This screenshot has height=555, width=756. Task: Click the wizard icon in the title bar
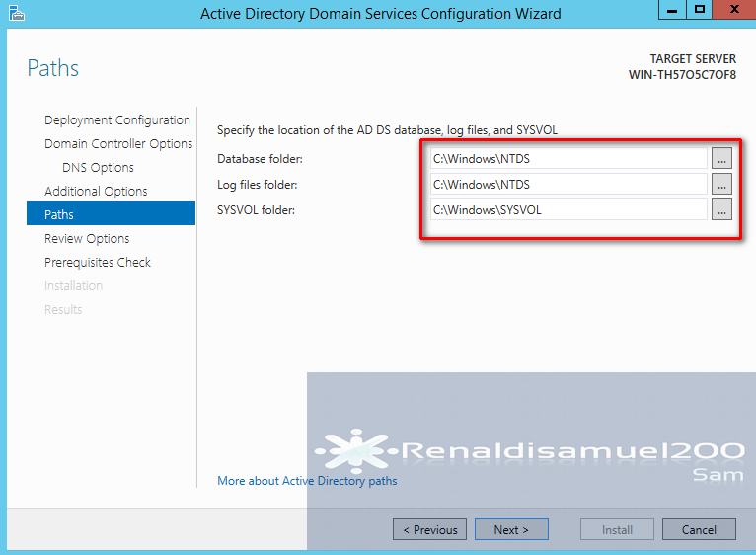(17, 13)
